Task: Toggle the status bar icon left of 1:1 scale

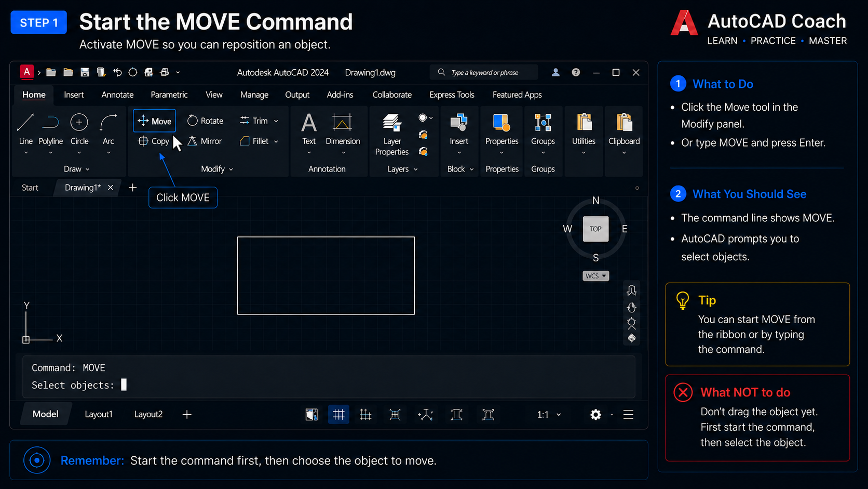Action: click(x=488, y=414)
